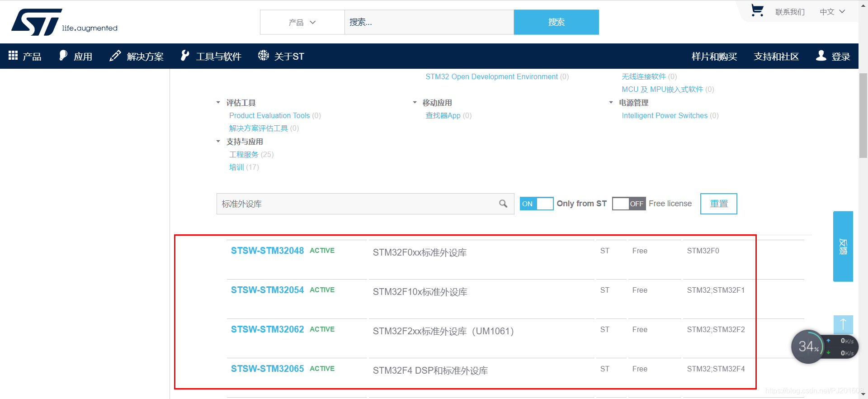868x399 pixels.
Task: Click the ST life.augmented logo
Action: [x=64, y=22]
